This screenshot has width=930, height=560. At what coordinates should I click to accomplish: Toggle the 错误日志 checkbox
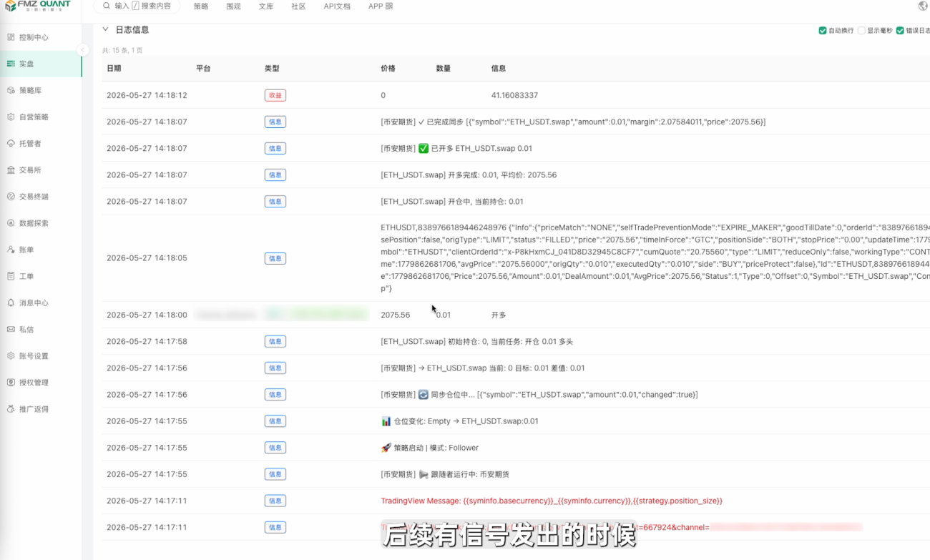[x=900, y=31]
